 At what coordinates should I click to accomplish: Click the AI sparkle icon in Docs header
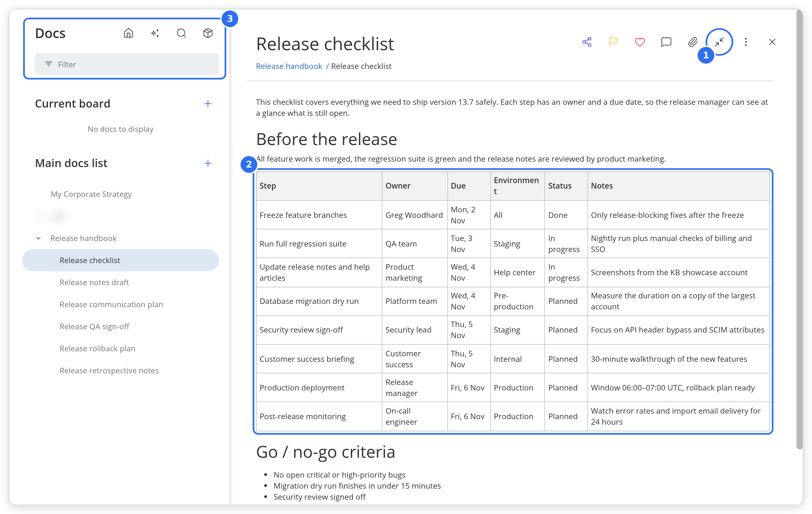pyautogui.click(x=155, y=33)
